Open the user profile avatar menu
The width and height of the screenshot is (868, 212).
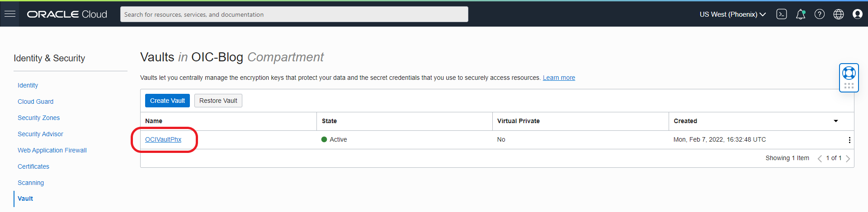(858, 14)
